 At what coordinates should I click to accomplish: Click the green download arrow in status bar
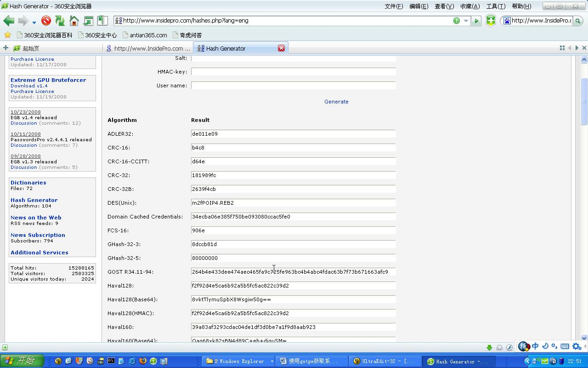pyautogui.click(x=489, y=348)
